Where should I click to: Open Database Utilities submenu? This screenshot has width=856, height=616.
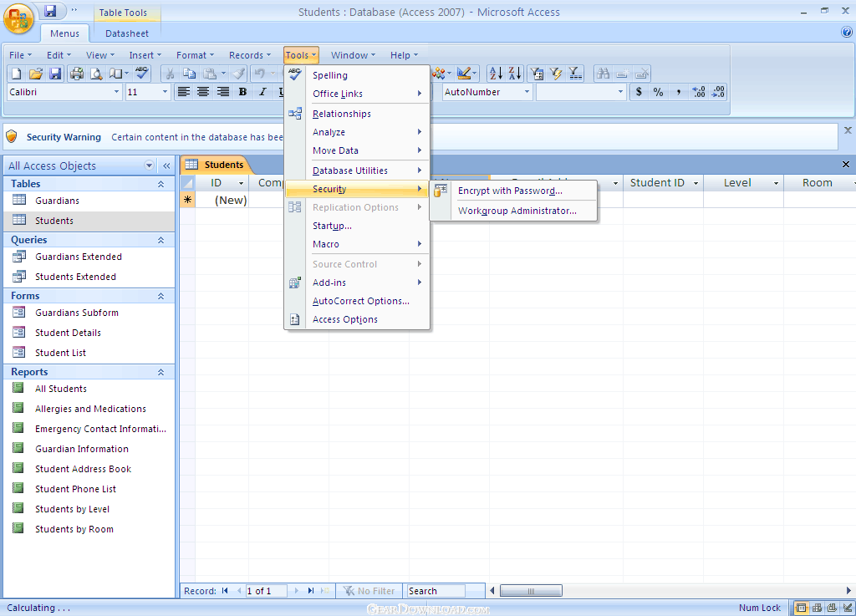[x=357, y=171]
